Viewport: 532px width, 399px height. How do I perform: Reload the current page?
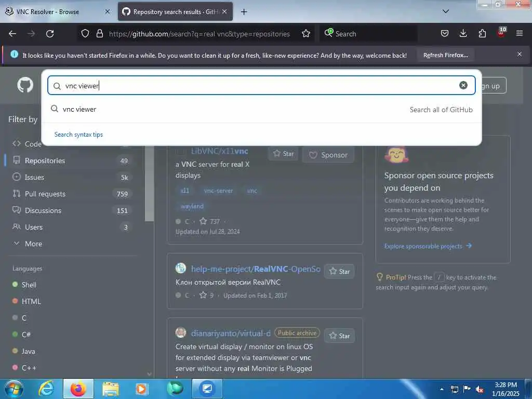pyautogui.click(x=50, y=34)
